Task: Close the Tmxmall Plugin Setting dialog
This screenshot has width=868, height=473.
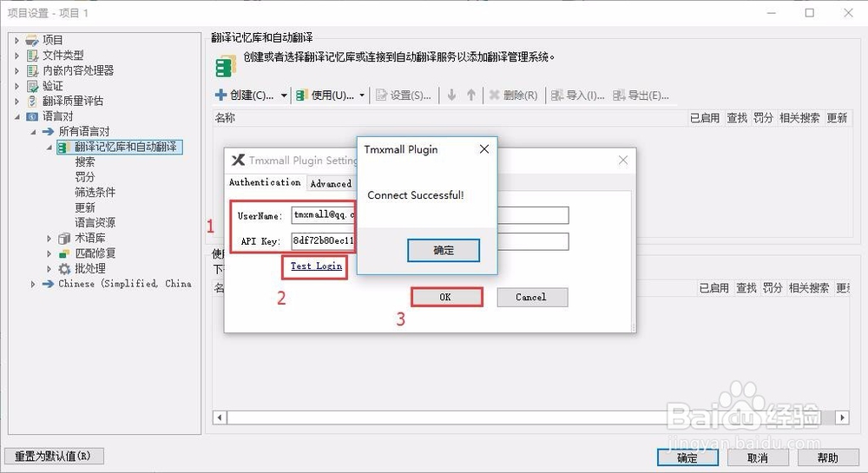Action: 622,160
